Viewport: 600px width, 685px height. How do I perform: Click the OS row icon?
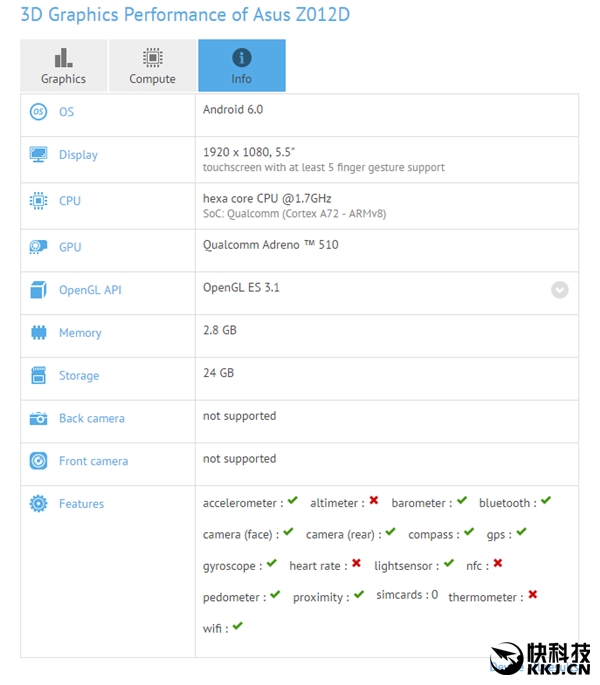coord(38,112)
